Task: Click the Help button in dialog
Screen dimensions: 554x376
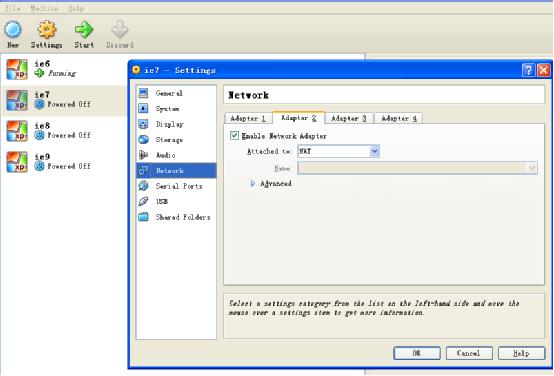Action: pyautogui.click(x=521, y=353)
